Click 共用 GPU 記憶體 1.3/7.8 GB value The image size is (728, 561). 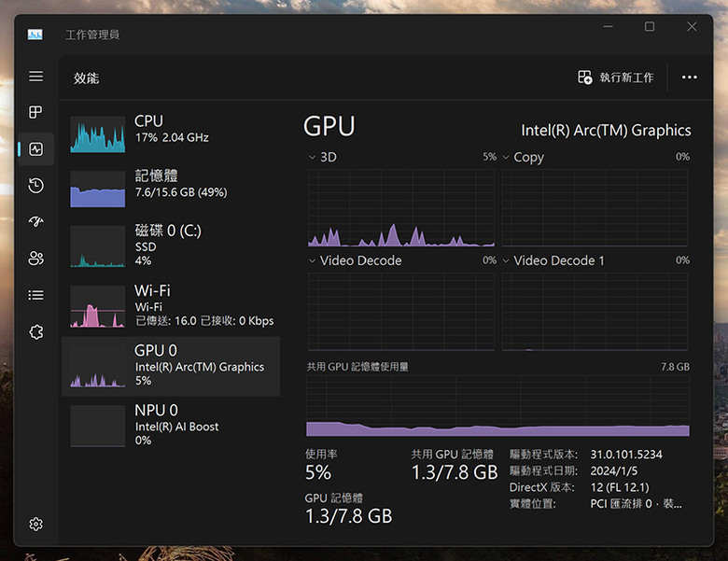pyautogui.click(x=455, y=472)
